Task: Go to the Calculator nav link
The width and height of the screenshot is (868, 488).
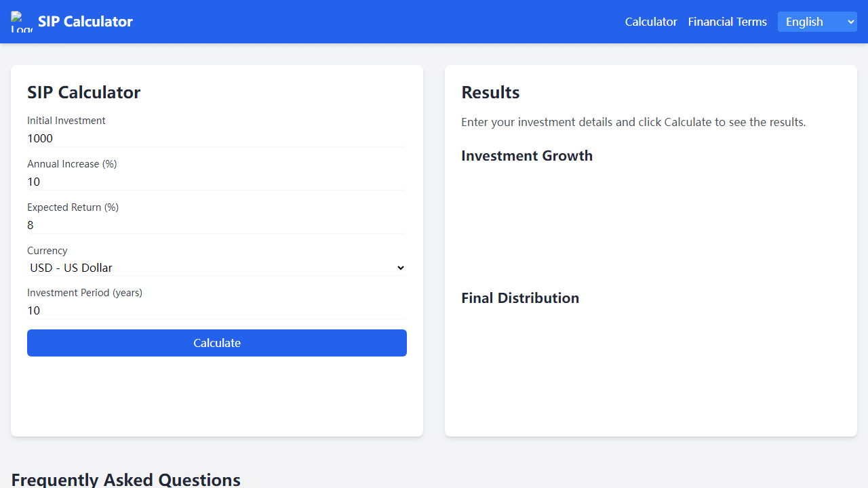Action: [x=651, y=22]
